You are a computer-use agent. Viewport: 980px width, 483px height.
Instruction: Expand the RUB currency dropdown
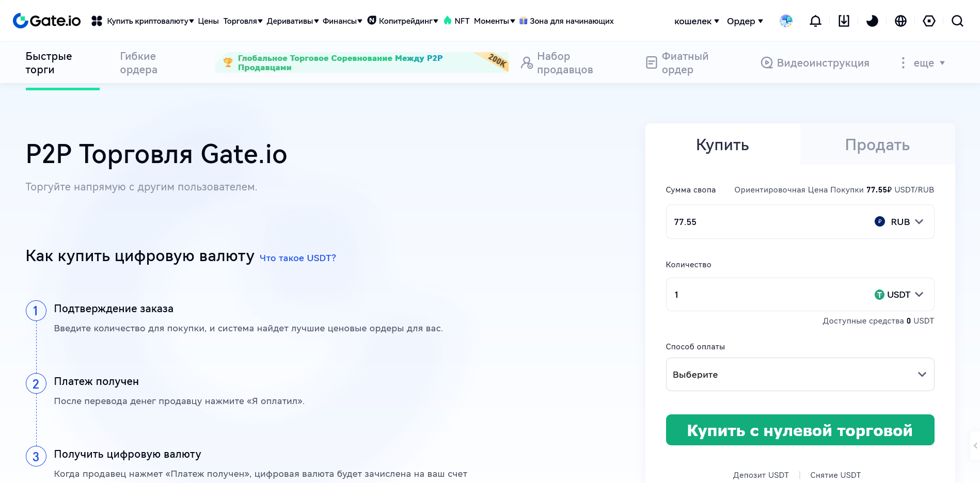(899, 222)
